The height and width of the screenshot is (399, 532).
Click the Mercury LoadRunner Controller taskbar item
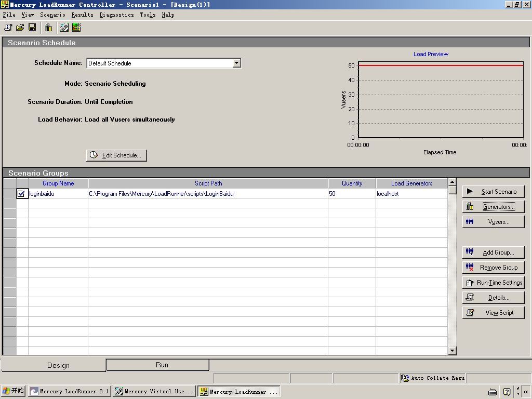point(239,391)
